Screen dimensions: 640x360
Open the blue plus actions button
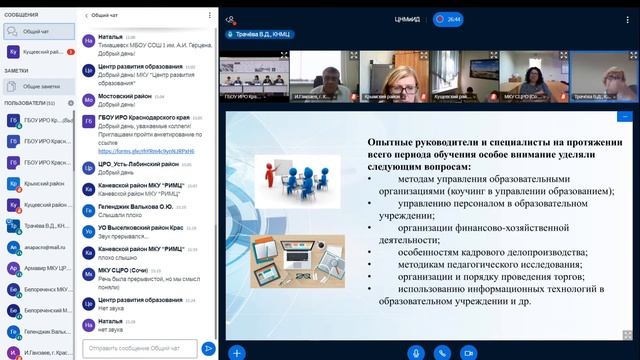pyautogui.click(x=237, y=353)
